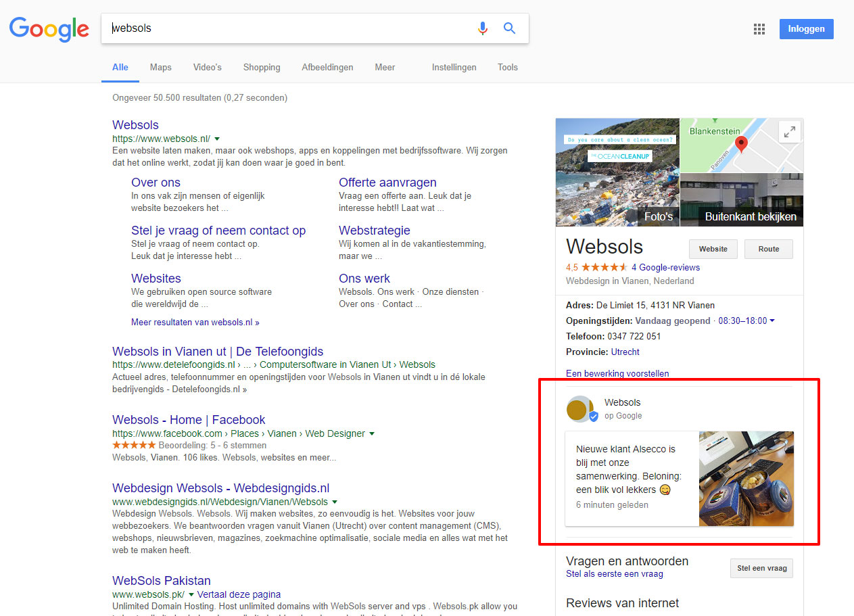Viewport: 854px width, 616px height.
Task: Open the Foto's beach cleanup photo
Action: (617, 172)
